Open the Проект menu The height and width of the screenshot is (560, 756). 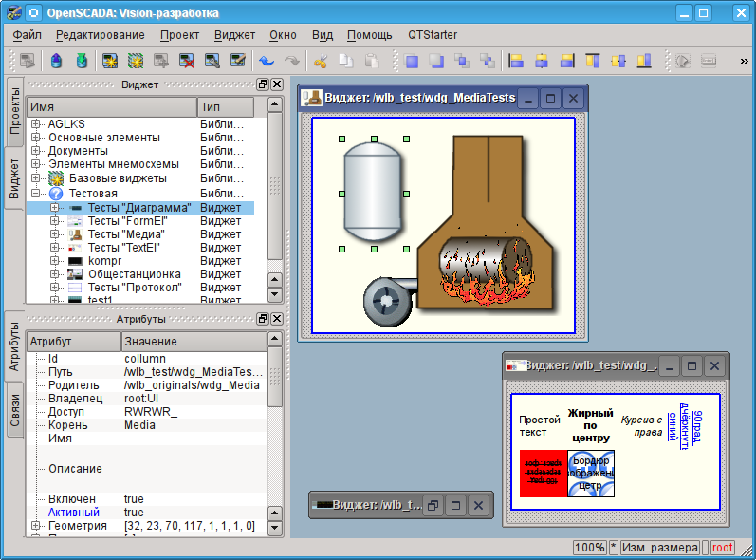point(179,35)
